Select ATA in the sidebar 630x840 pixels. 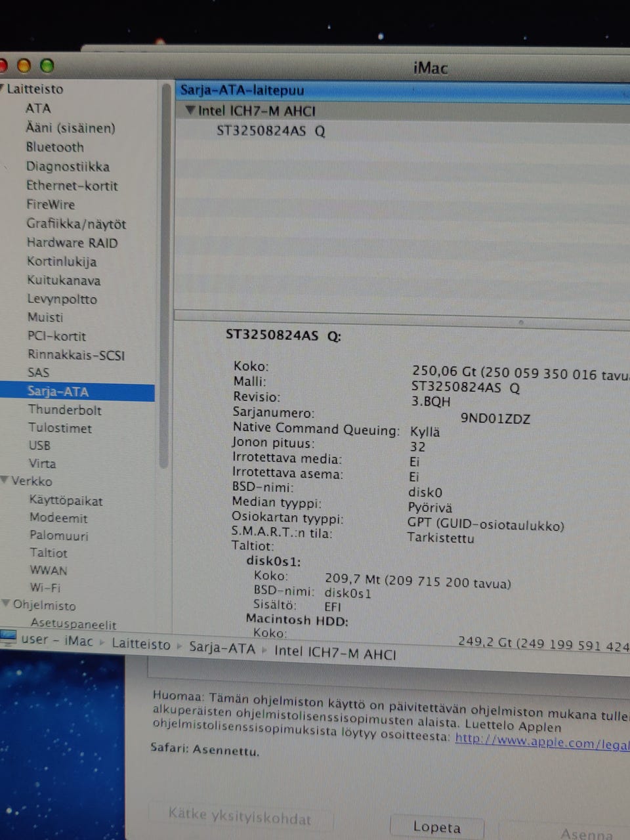click(38, 108)
